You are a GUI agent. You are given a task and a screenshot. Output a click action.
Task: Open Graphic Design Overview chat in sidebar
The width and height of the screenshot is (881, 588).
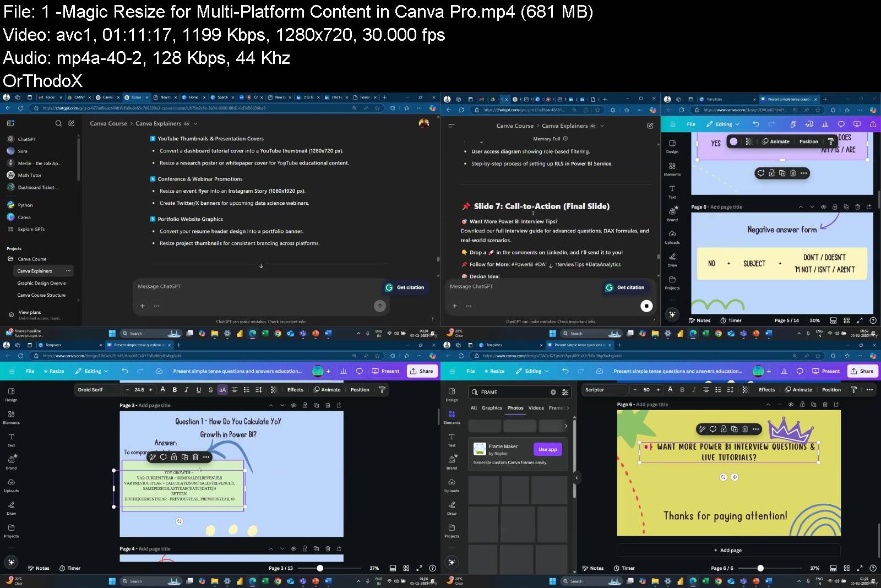pos(41,283)
